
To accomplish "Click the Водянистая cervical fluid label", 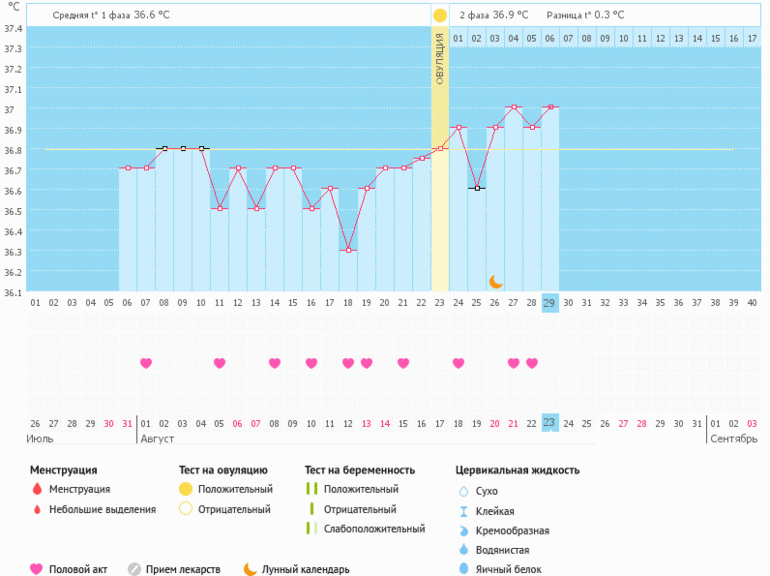I will [503, 550].
